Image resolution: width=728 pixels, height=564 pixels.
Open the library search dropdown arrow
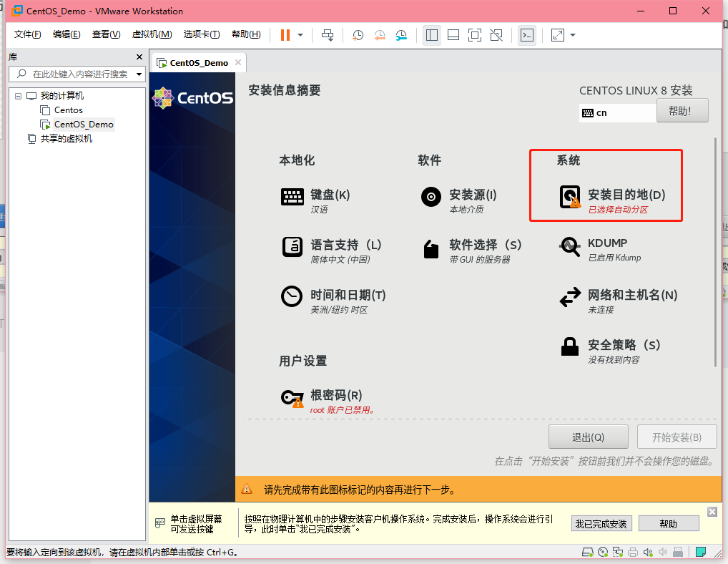coord(139,74)
